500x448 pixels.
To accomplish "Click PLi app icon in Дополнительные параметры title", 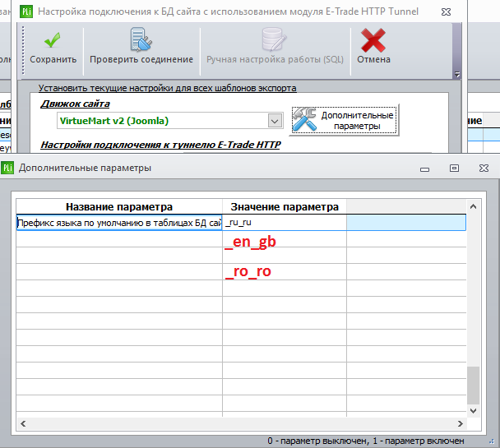I will [7, 168].
